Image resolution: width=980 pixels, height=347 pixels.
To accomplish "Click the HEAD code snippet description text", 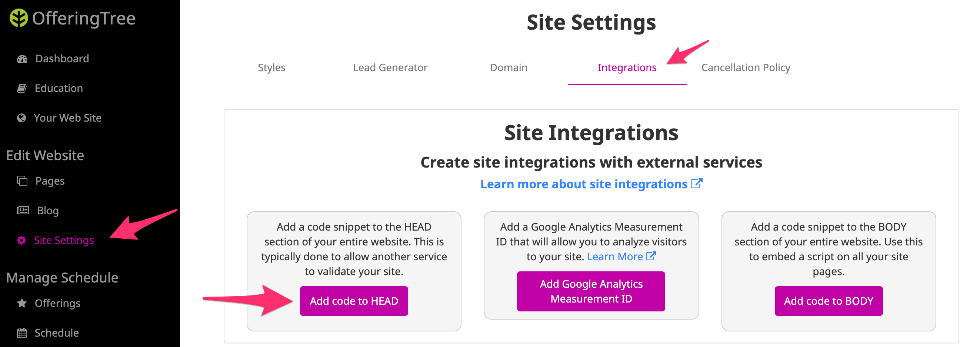I will pos(354,249).
